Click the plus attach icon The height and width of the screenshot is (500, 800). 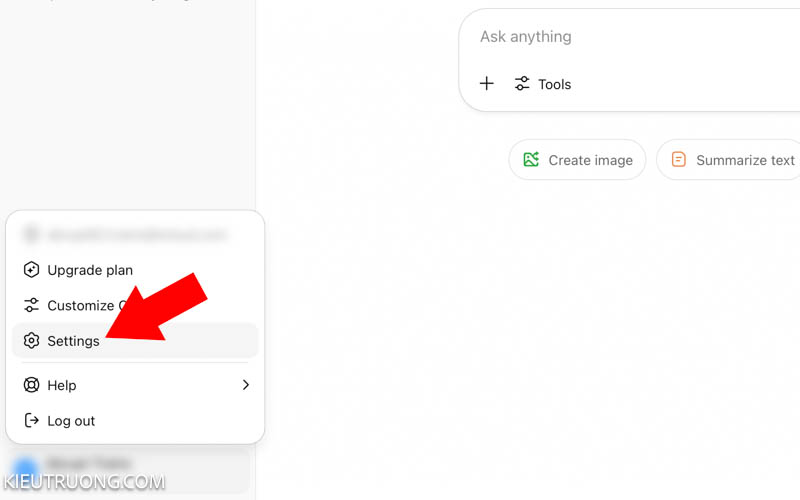(x=487, y=84)
